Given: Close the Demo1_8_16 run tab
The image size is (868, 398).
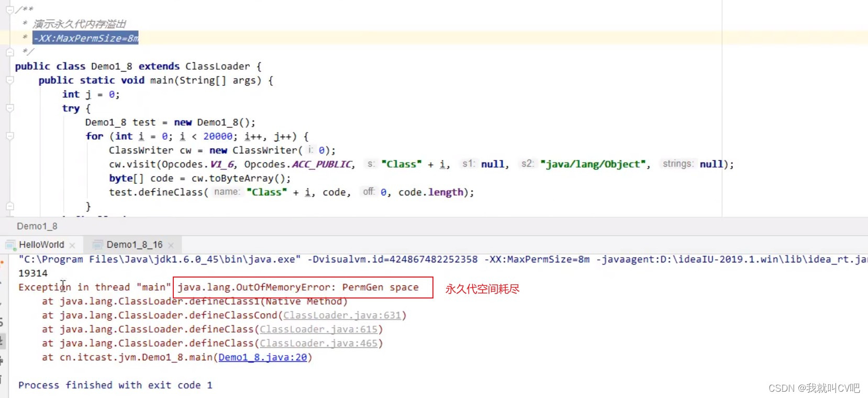Looking at the screenshot, I should 171,245.
